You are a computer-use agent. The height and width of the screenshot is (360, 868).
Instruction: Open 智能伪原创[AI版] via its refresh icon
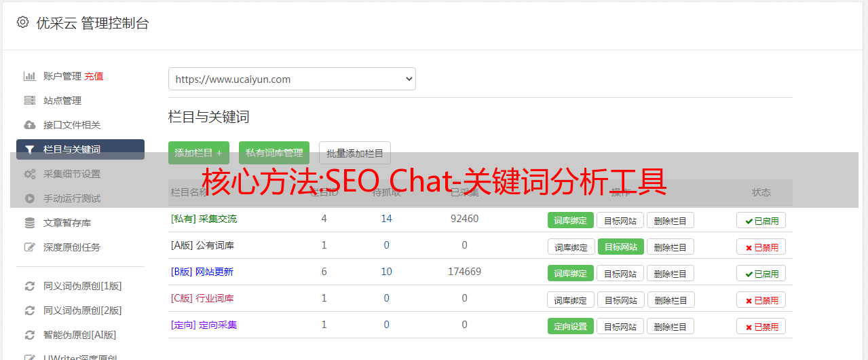[29, 335]
